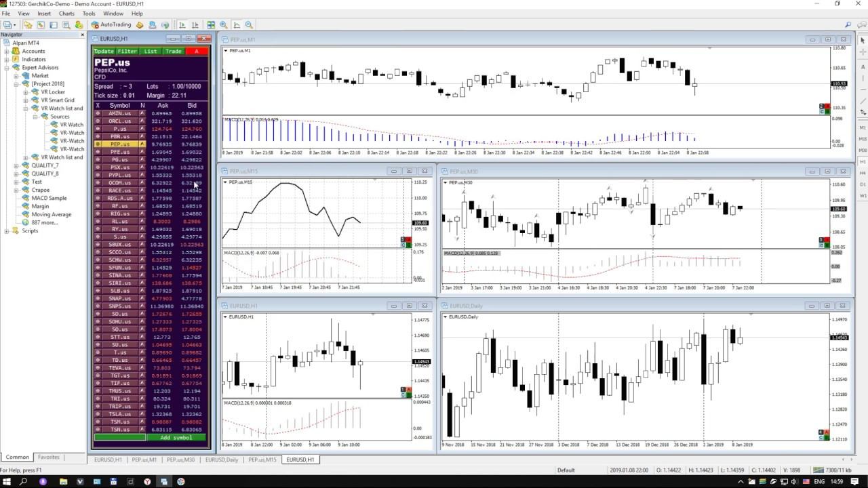The width and height of the screenshot is (868, 488).
Task: Open the Window menu
Action: click(113, 14)
